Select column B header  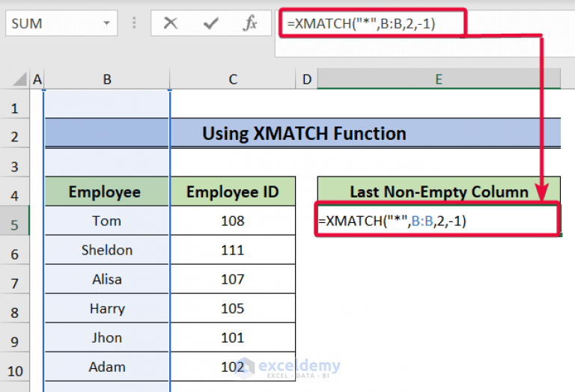tap(107, 79)
